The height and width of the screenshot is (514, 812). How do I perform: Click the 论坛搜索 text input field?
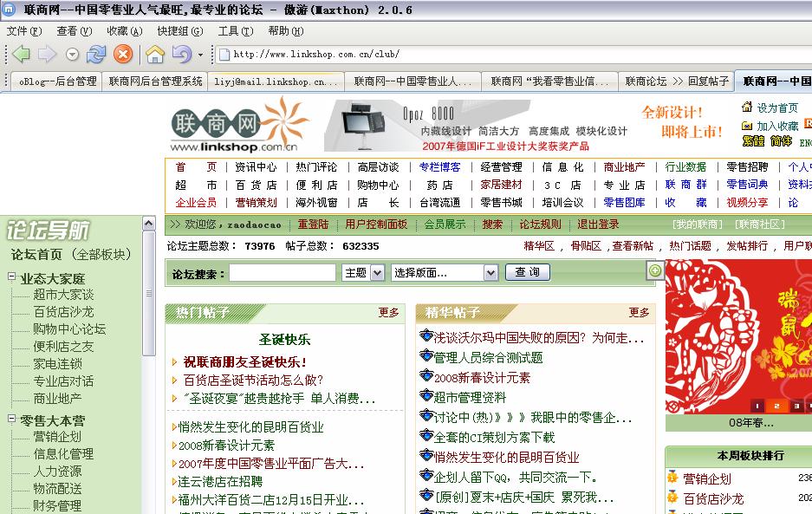click(283, 272)
